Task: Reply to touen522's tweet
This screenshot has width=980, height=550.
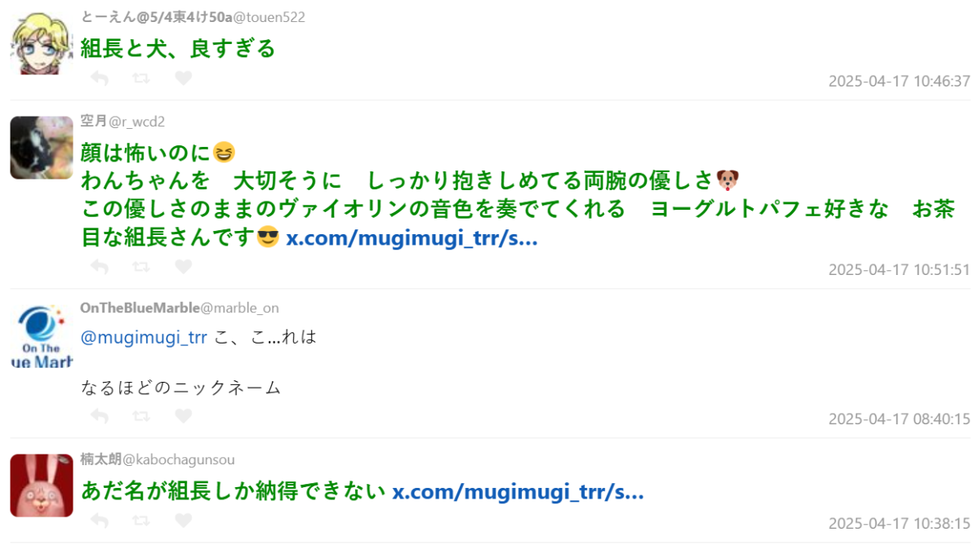Action: (100, 78)
